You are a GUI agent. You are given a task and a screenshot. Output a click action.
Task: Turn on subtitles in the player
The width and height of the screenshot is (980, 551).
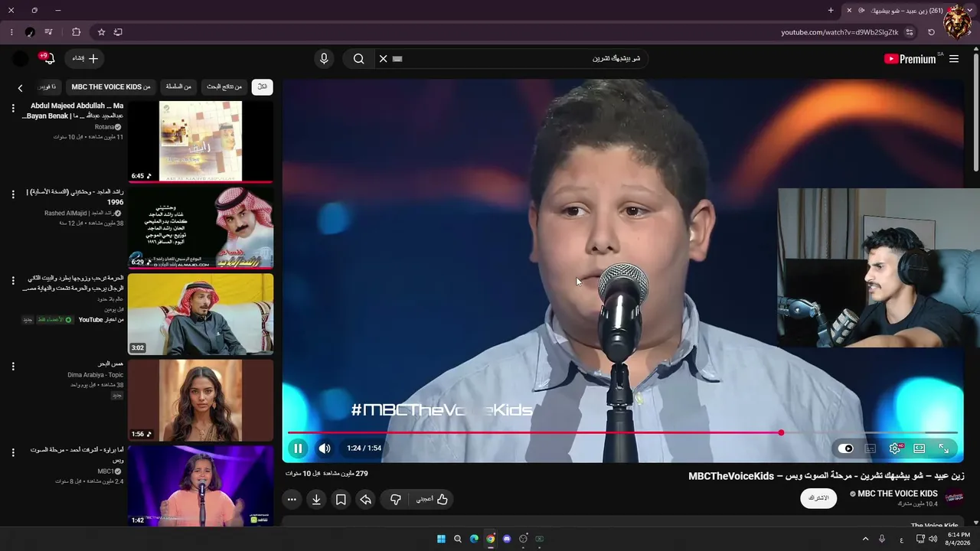tap(870, 448)
